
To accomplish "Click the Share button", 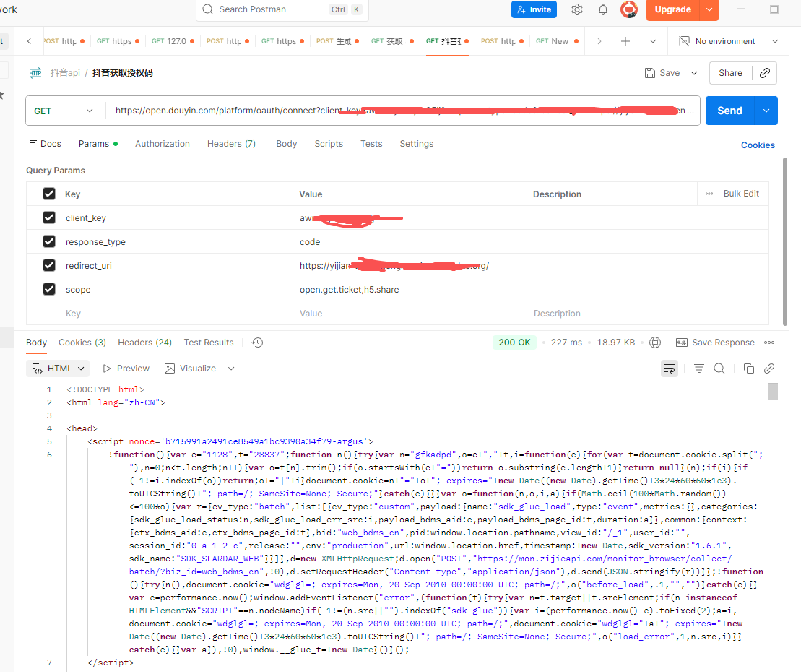I will point(730,72).
